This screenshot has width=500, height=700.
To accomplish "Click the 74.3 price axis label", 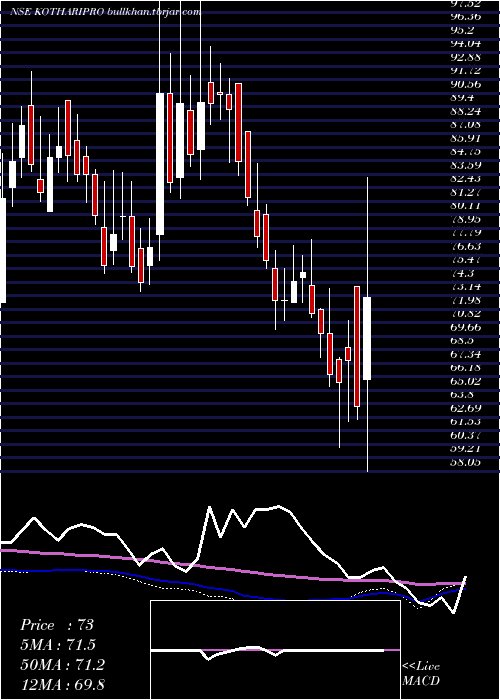I will click(x=462, y=273).
